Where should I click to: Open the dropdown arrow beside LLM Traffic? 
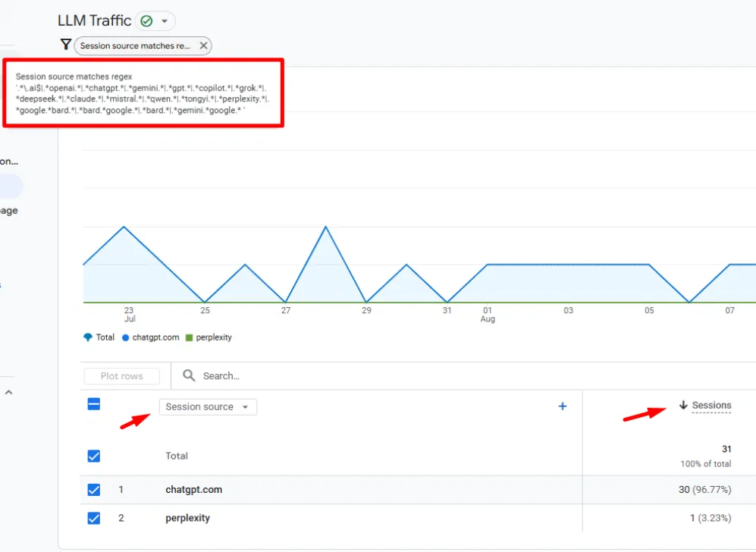point(165,21)
